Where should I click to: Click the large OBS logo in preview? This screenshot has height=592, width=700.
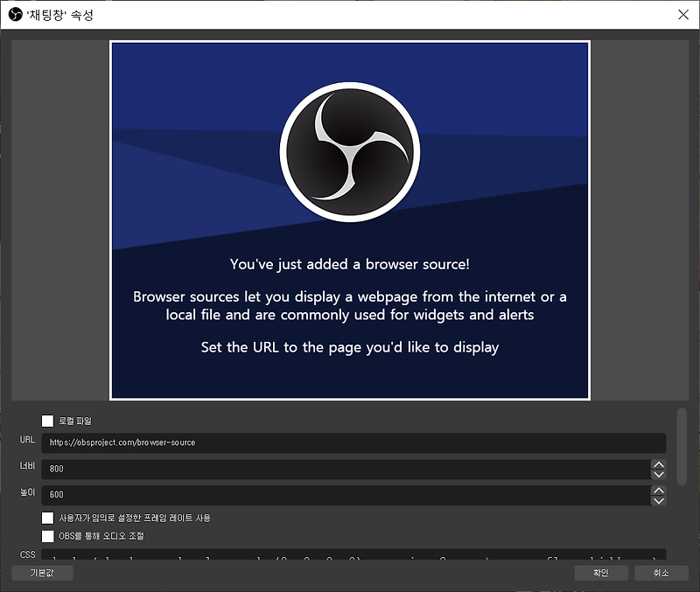[350, 151]
